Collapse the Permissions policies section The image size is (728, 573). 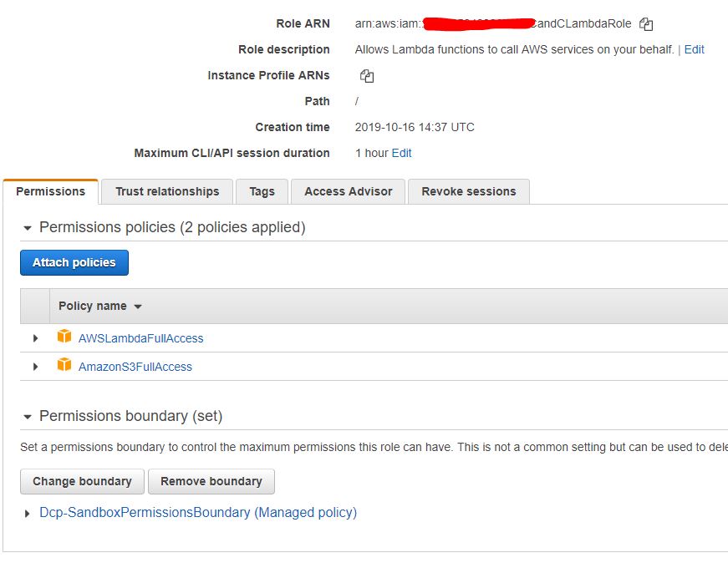28,228
